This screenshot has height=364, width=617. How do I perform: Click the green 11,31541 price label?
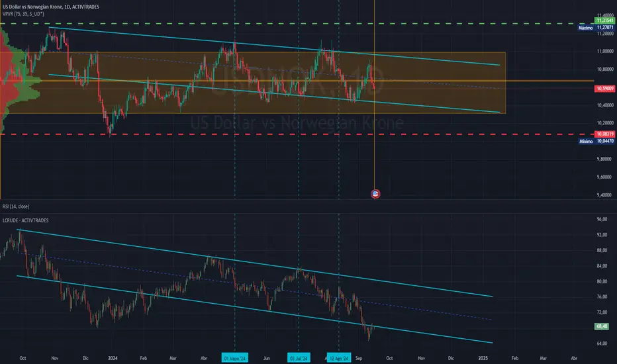[605, 21]
